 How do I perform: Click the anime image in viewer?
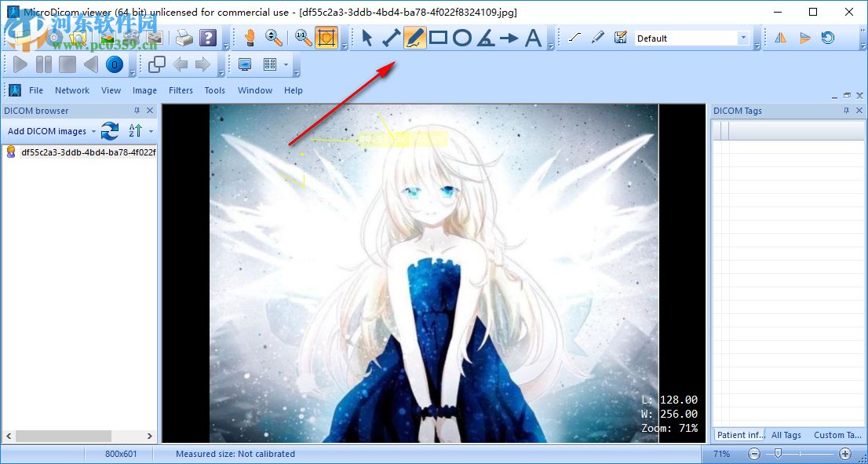433,273
